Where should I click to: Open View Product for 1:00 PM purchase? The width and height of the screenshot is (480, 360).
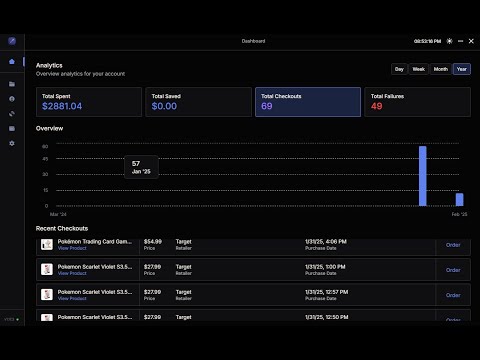click(72, 273)
